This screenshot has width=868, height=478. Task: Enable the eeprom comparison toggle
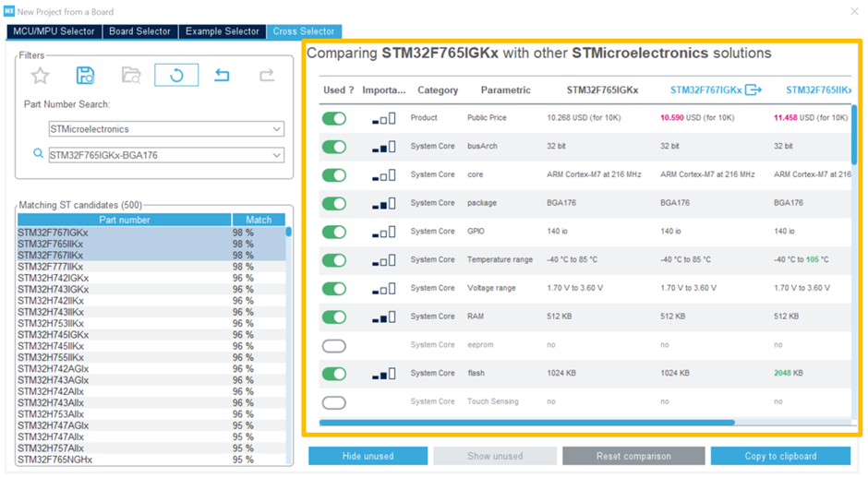pos(334,345)
